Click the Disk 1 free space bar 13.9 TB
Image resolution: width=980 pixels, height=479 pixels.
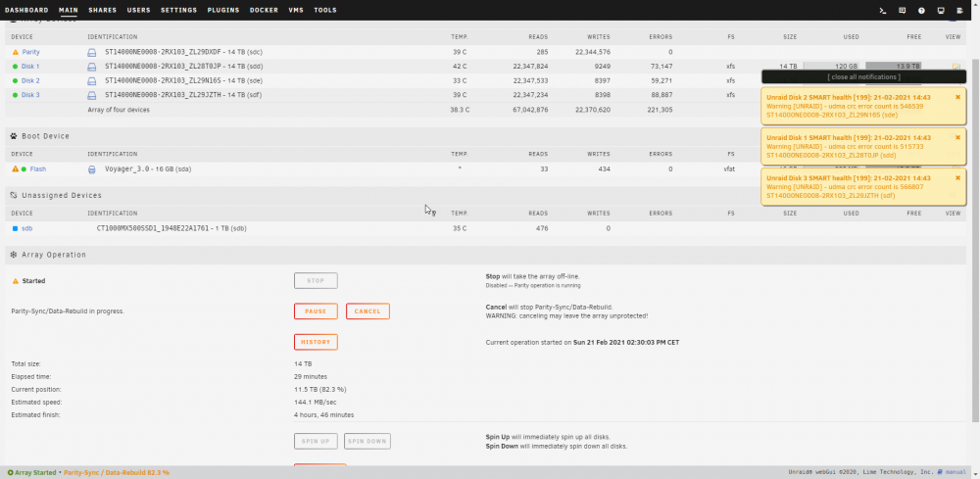[x=893, y=67]
